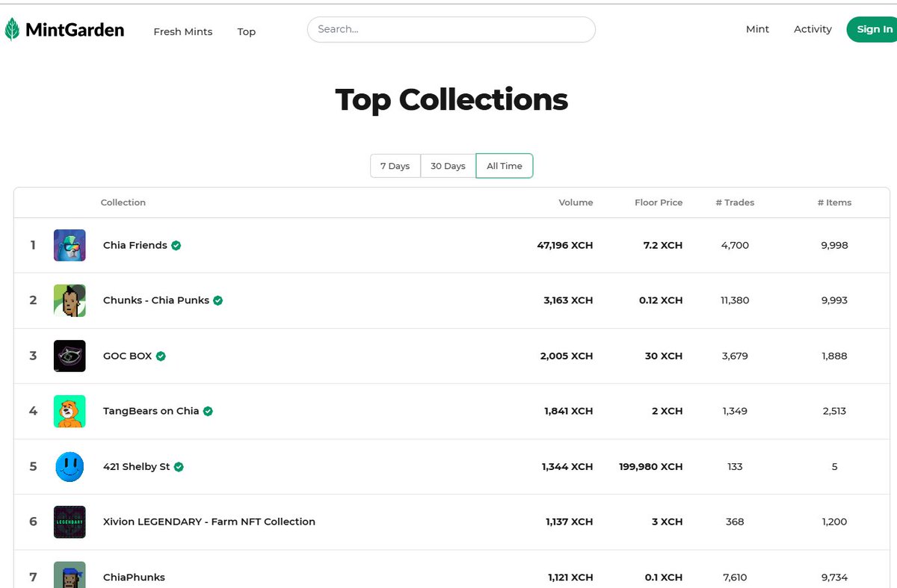Click the 47,196 XCH volume value
This screenshot has width=897, height=588.
coord(565,245)
